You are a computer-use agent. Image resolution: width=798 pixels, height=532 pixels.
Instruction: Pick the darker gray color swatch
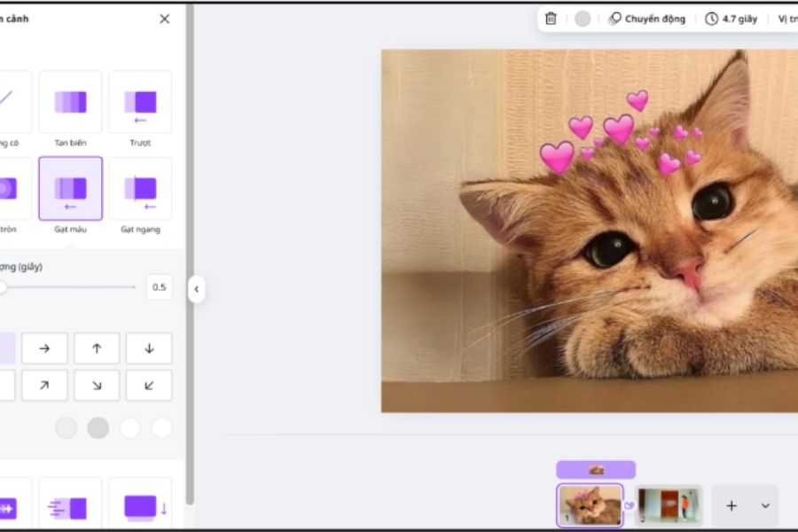tap(98, 428)
